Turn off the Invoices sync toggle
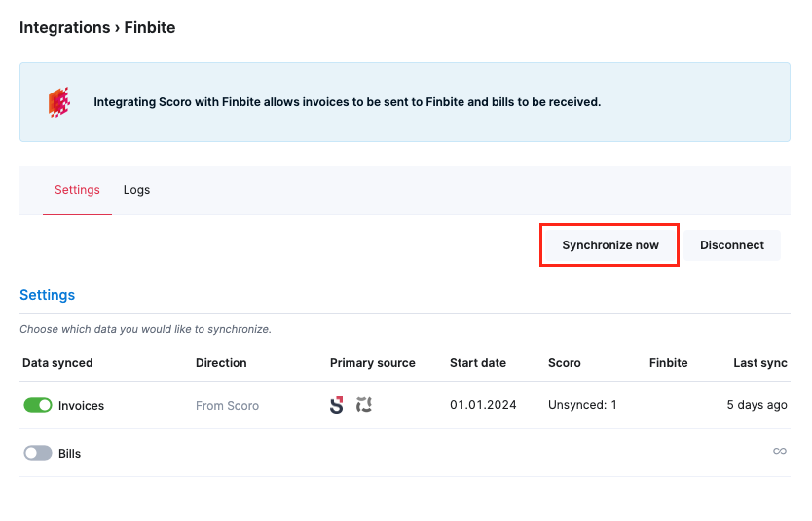Viewport: 812px width, 521px height. [38, 405]
